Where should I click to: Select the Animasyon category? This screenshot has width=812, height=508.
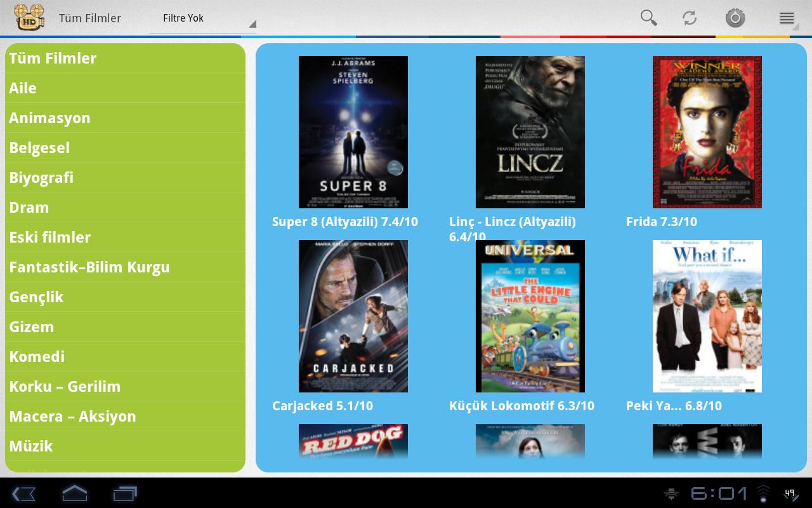click(x=49, y=118)
